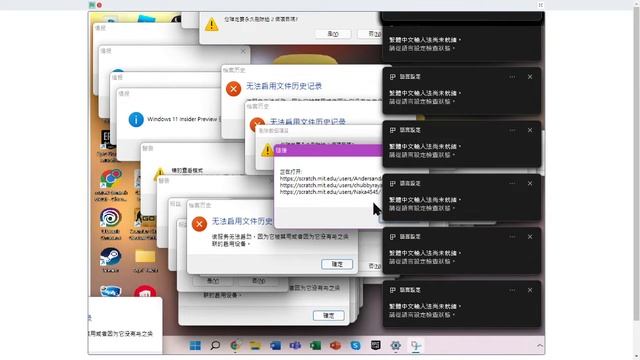The image size is (640, 360).
Task: Click 否(N) in the lower greyed-out dialog
Action: coord(258,281)
